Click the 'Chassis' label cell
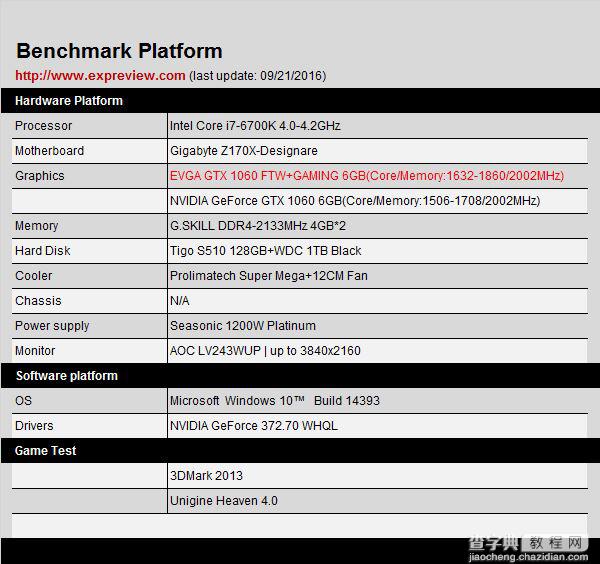Viewport: 600px width, 564px height. tap(89, 301)
